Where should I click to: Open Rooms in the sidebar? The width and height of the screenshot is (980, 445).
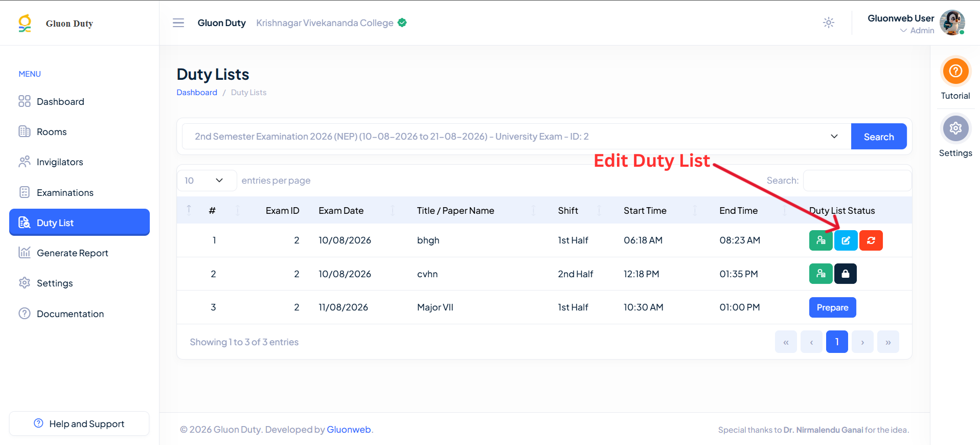(x=79, y=131)
